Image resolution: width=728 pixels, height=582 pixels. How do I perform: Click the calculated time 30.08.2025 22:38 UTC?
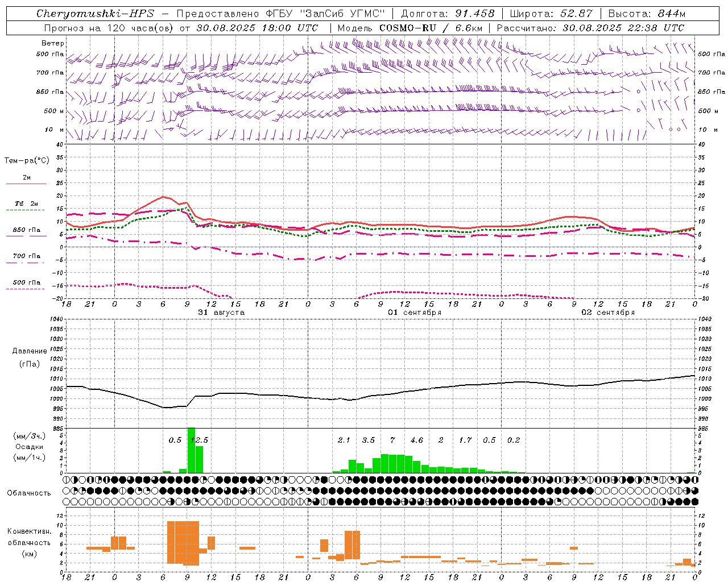coord(623,28)
